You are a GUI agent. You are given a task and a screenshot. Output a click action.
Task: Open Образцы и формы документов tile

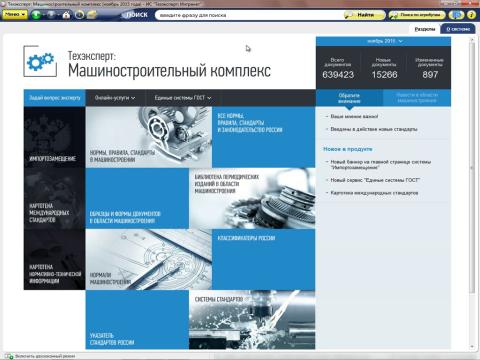click(137, 198)
